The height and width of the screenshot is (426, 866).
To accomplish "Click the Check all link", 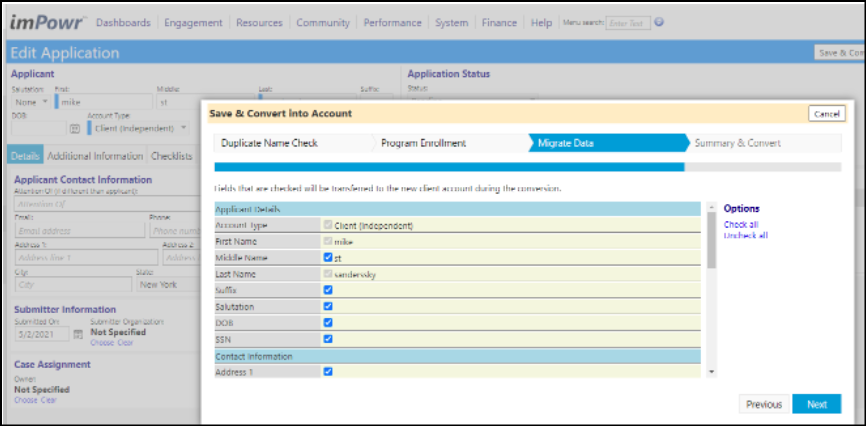I will tap(741, 224).
